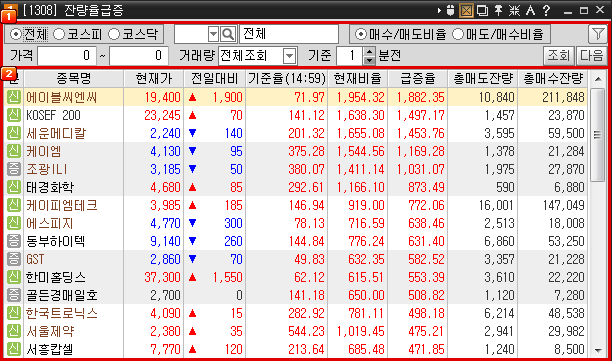The width and height of the screenshot is (612, 361).
Task: Sort by 현재가 column header
Action: [153, 78]
